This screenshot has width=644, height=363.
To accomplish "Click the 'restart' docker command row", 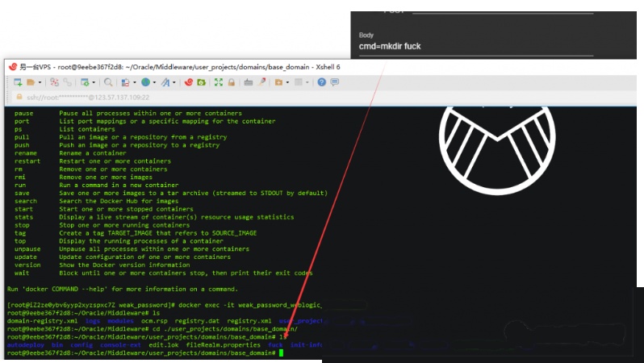I will 93,161.
